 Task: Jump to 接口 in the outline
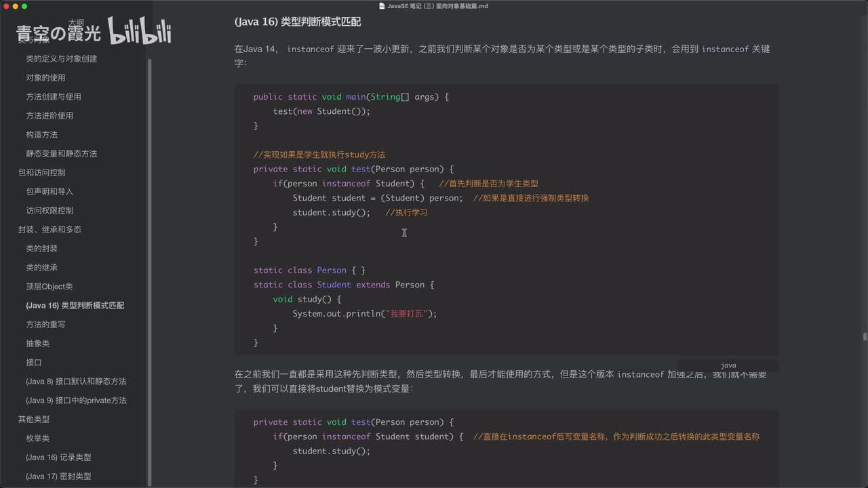(x=34, y=363)
